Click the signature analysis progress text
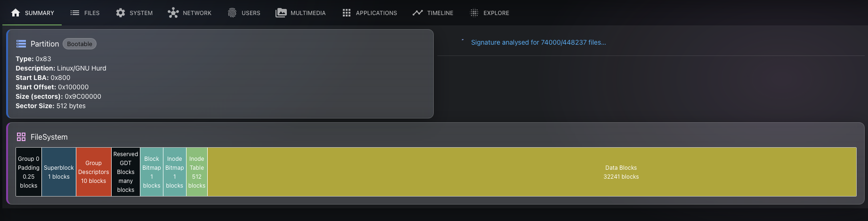 click(x=538, y=42)
